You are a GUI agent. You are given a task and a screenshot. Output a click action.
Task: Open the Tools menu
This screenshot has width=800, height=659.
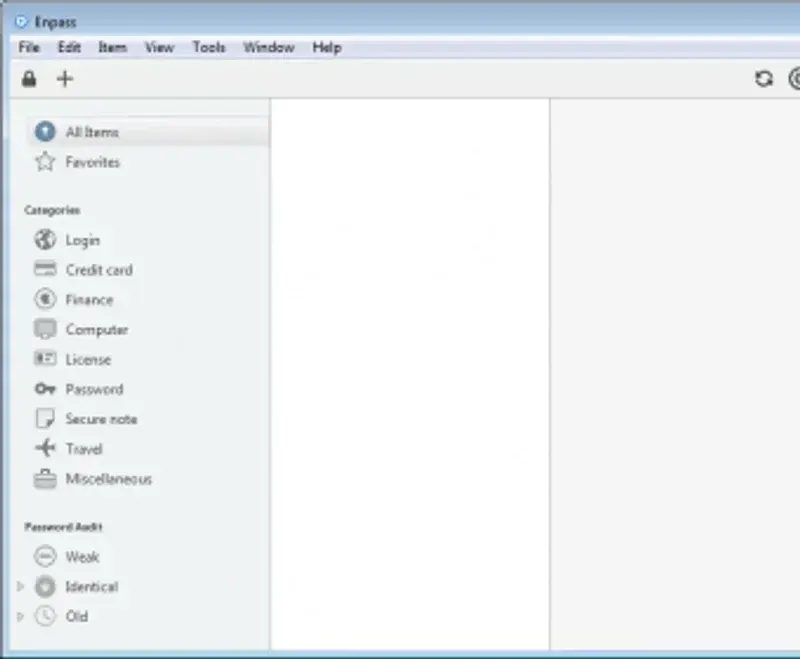click(209, 47)
